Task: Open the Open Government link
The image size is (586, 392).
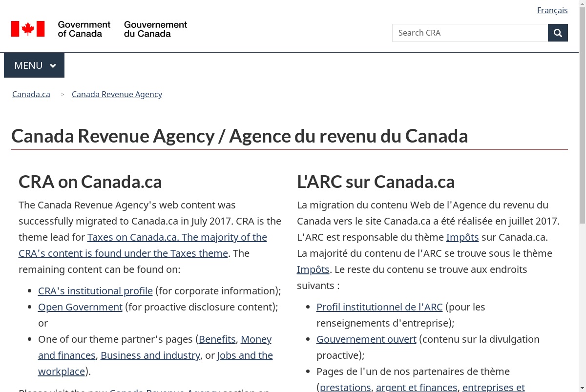Action: point(80,307)
